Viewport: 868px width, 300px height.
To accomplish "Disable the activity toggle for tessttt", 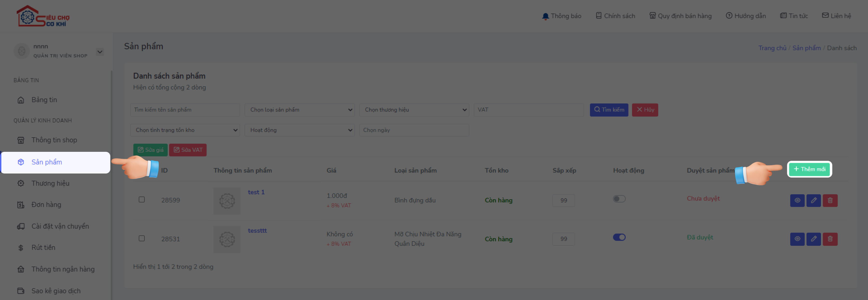I will click(619, 237).
